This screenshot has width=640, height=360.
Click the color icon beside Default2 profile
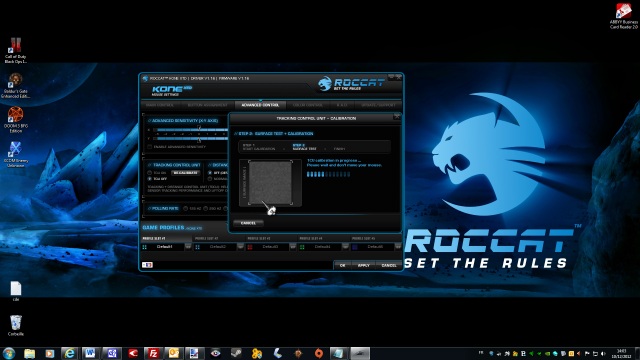tap(198, 247)
